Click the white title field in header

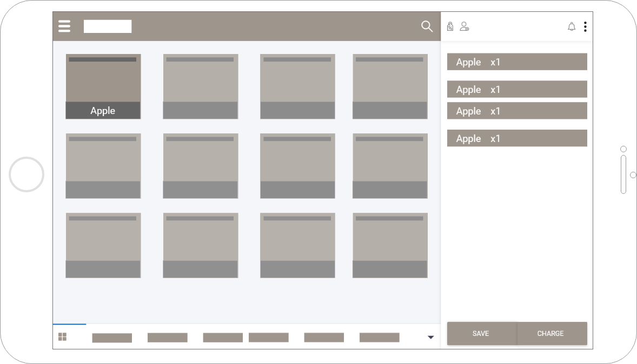click(108, 26)
